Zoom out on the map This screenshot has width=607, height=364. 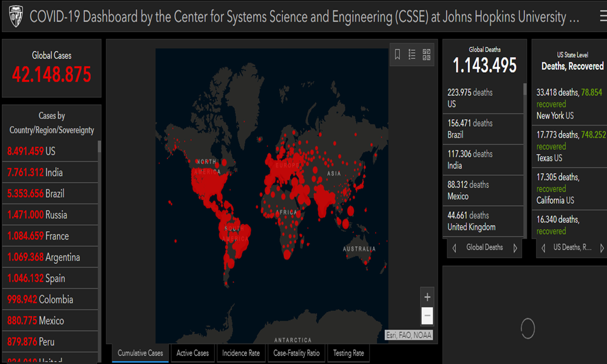click(427, 315)
